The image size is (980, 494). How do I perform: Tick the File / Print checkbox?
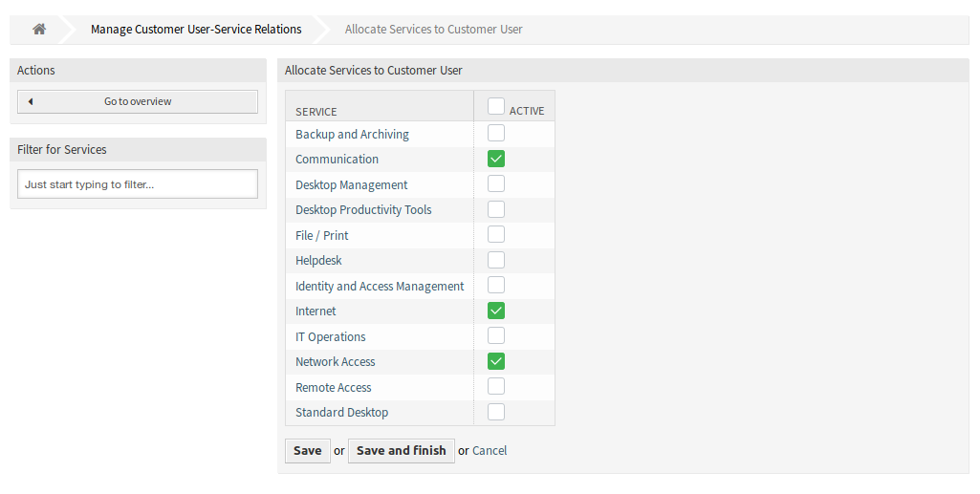[495, 234]
